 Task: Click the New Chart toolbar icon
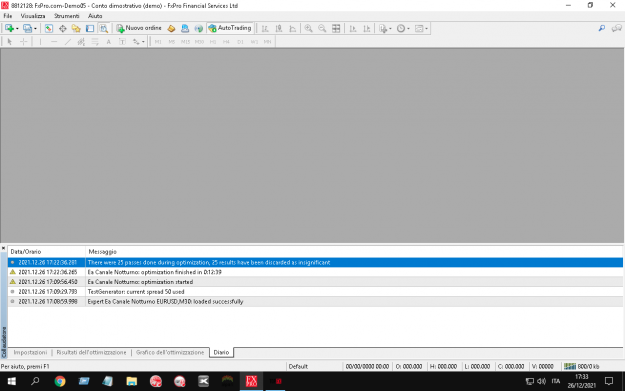(x=9, y=28)
